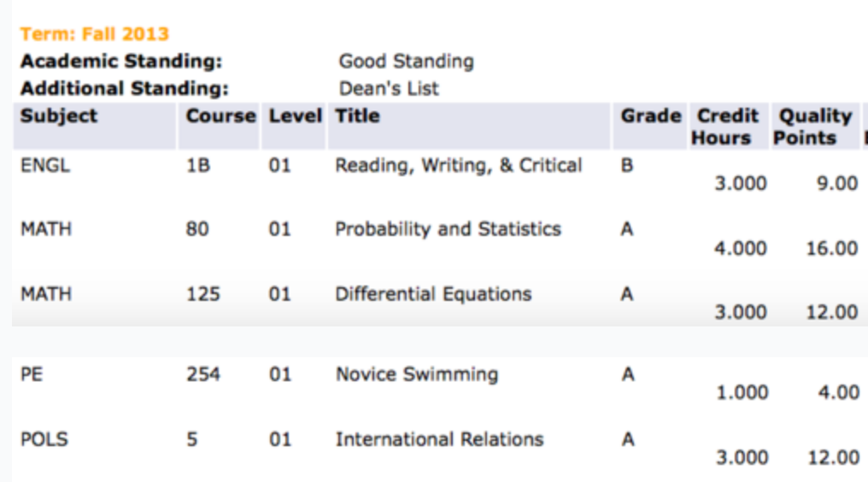The image size is (868, 482).
Task: Select the "Differential Equations" course title
Action: (433, 294)
